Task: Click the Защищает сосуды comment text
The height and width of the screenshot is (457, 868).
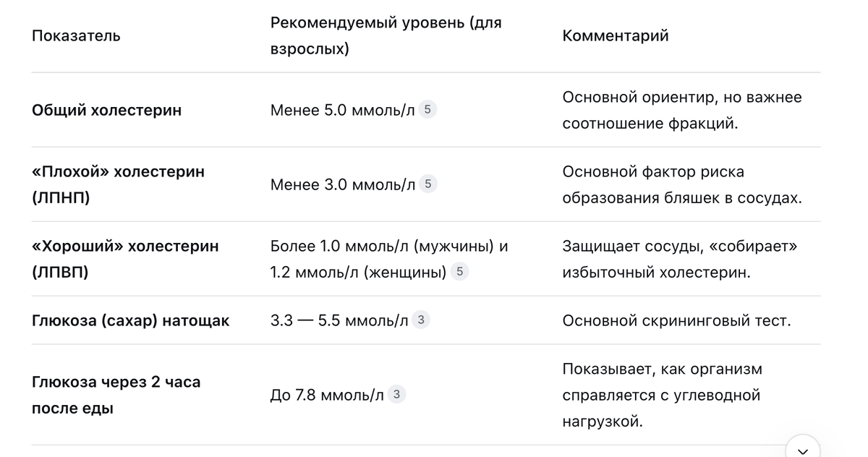Action: (x=680, y=259)
